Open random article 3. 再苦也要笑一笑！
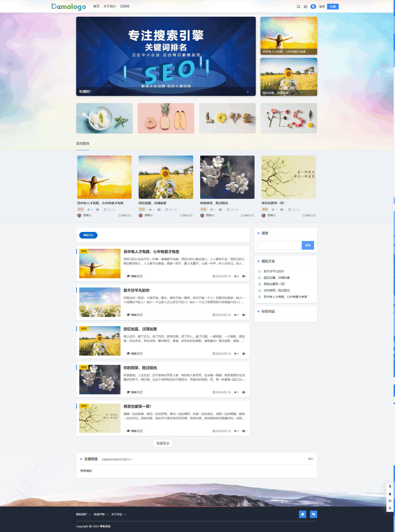Viewport: 395px width, 532px height. click(275, 284)
